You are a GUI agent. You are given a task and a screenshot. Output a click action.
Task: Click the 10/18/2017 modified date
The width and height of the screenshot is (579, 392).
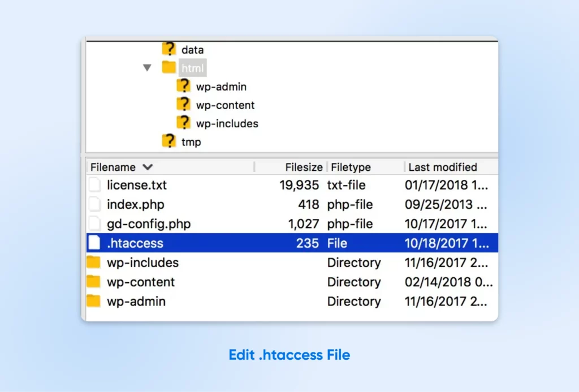(x=447, y=243)
